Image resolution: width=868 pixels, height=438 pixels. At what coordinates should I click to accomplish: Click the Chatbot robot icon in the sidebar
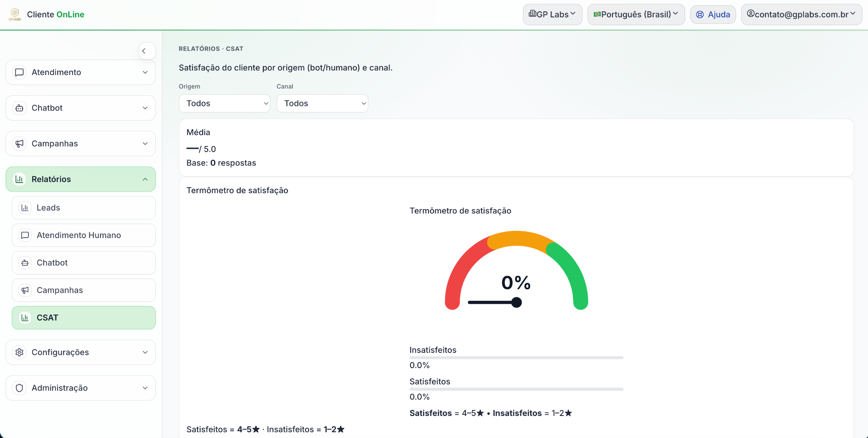click(19, 108)
